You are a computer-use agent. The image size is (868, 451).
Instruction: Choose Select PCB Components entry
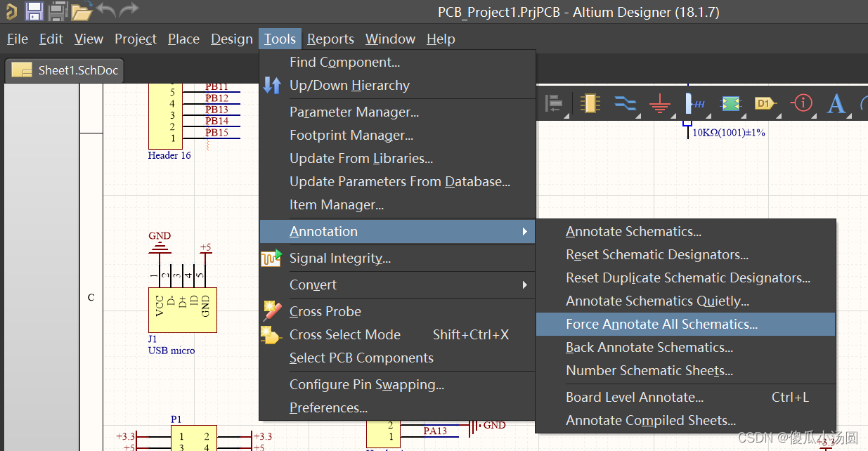397,358
